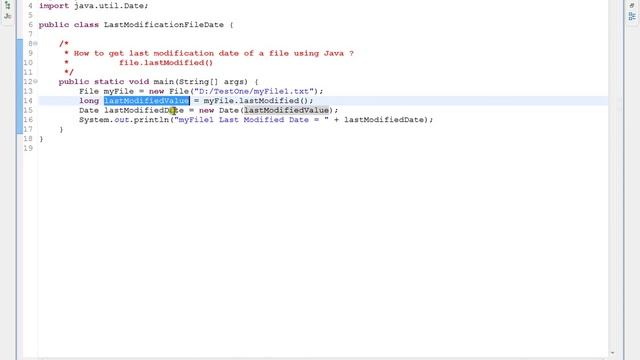The image size is (640, 360).
Task: Click the closing brace on line 17
Action: pos(61,129)
